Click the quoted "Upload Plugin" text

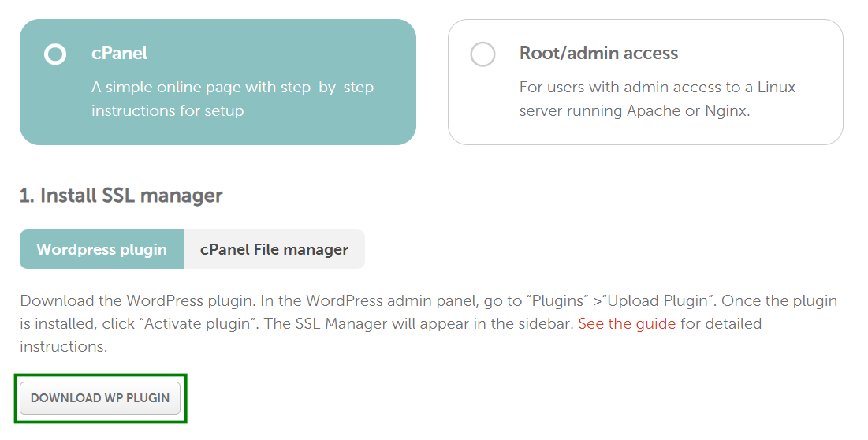[x=662, y=301]
